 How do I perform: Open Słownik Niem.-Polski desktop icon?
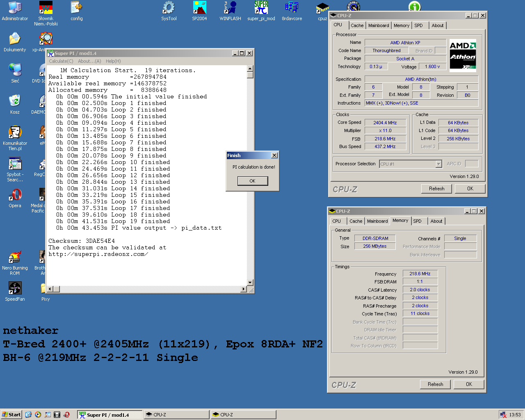point(46,14)
